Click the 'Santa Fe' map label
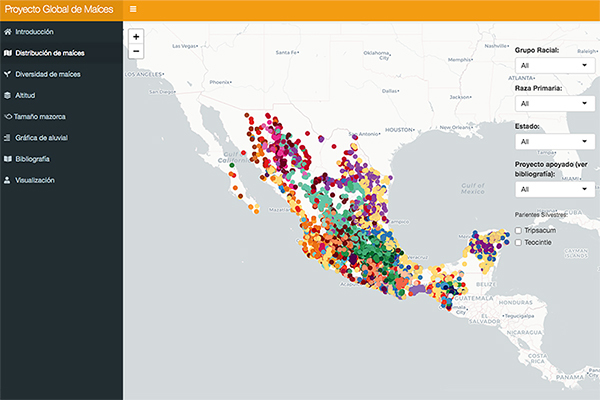 (x=287, y=52)
